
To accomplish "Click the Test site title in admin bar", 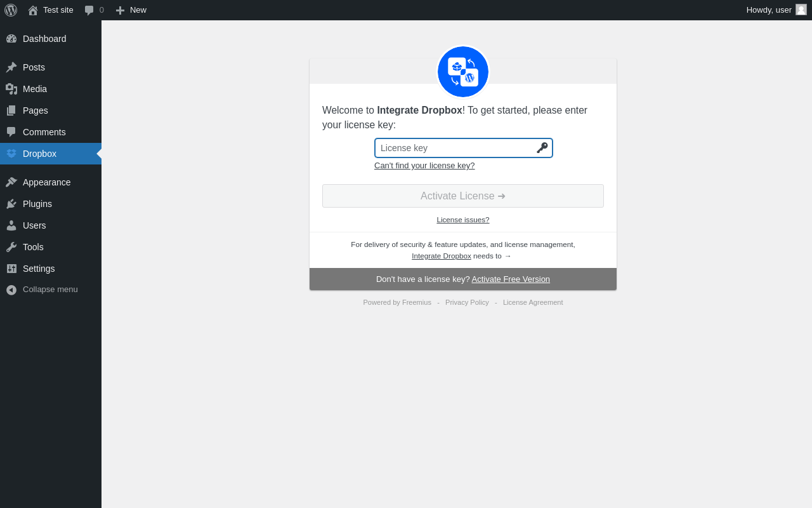I will coord(58,10).
